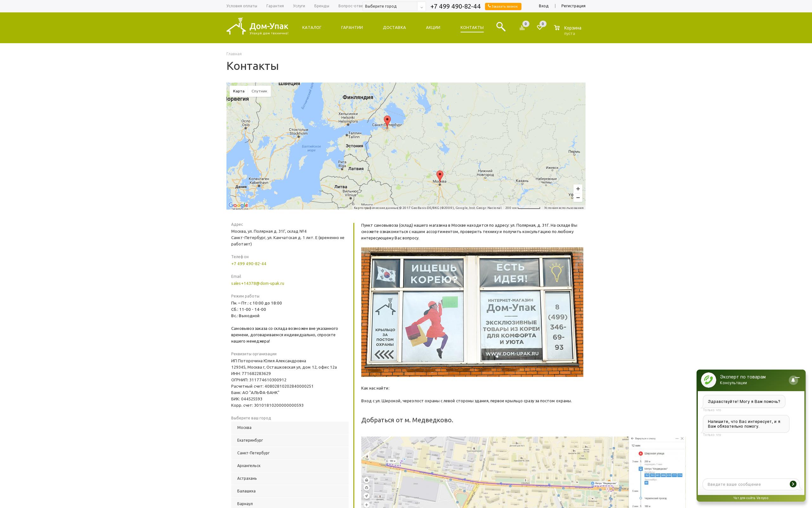Switch the map to Карта view

pyautogui.click(x=239, y=91)
